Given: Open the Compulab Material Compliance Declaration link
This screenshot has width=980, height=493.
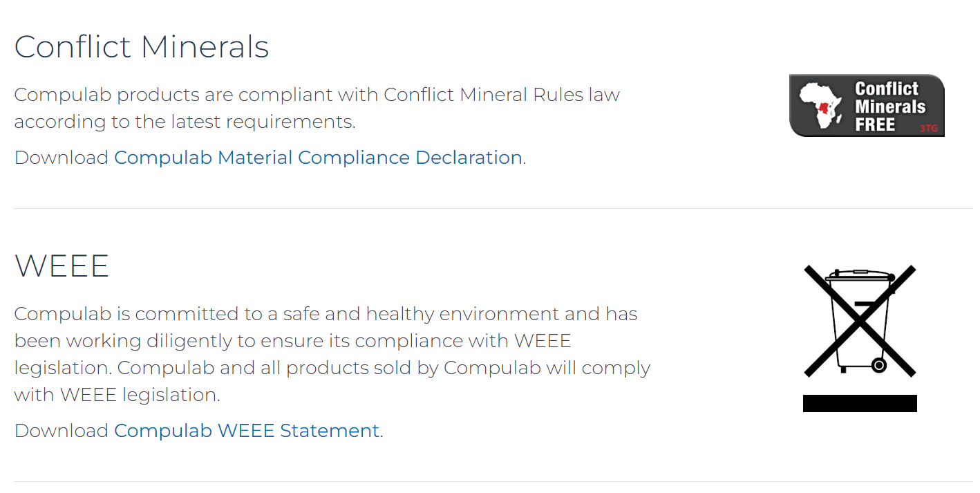Looking at the screenshot, I should pos(318,158).
